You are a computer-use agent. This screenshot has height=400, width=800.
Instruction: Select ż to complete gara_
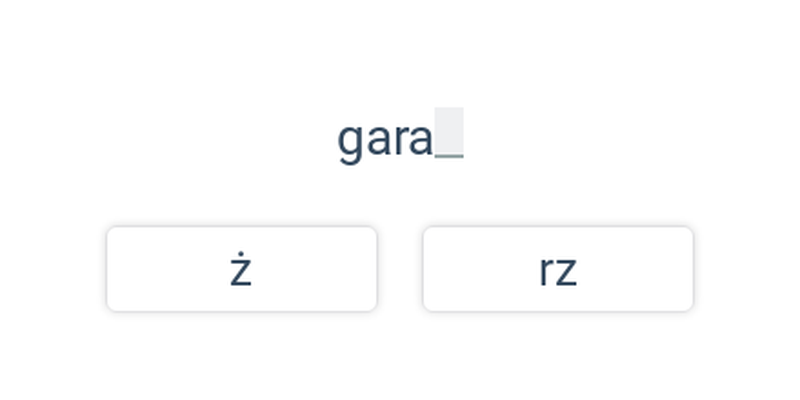tap(242, 269)
